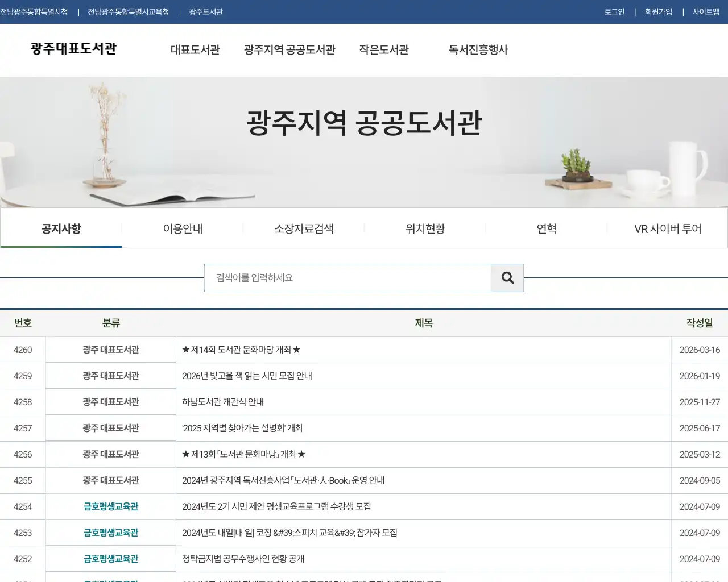Go to 로그인 page
728x582 pixels.
[x=614, y=12]
